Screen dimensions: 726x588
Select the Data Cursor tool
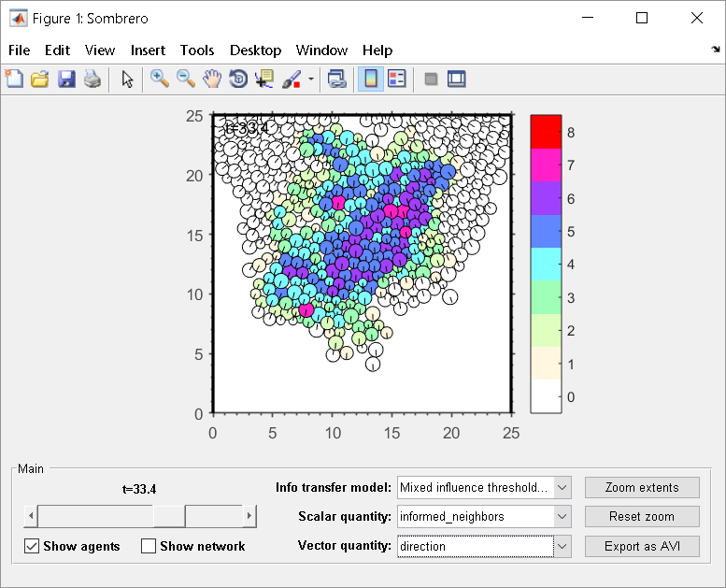point(264,79)
